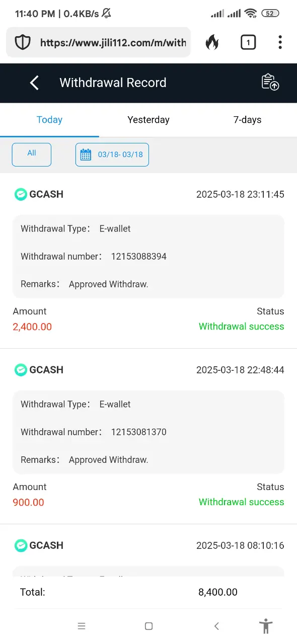Tap the GCASH logo on 22:48:44 record
The image size is (297, 644).
21,370
